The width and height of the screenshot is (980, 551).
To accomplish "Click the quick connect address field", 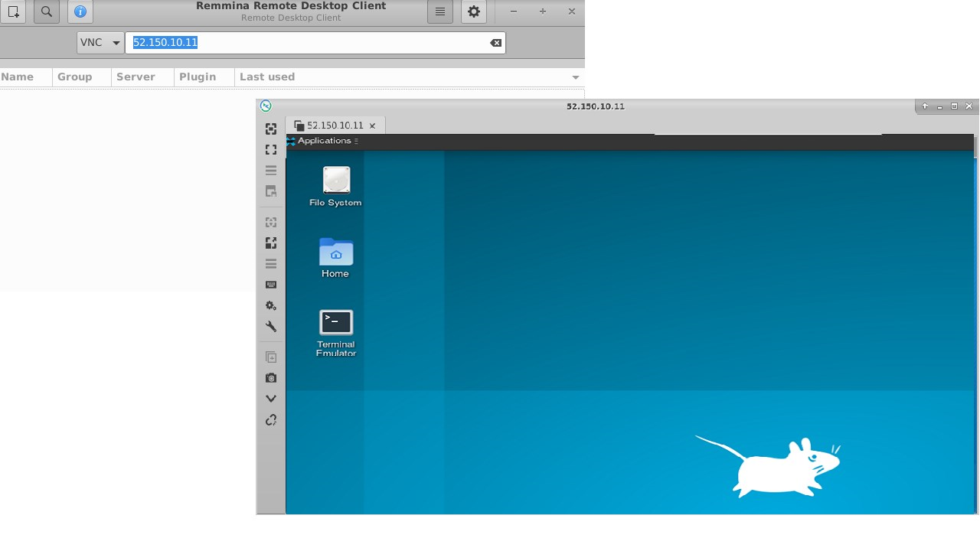I will point(306,43).
